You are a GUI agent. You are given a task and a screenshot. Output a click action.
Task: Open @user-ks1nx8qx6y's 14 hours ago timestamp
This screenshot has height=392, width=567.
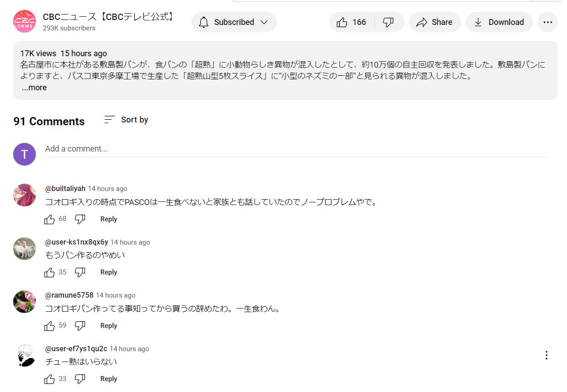130,242
